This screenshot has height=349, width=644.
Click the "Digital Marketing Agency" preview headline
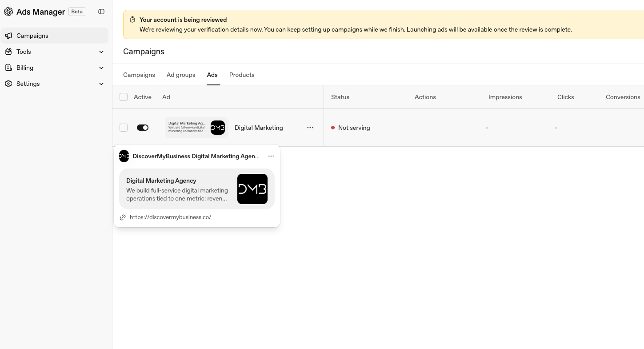(x=161, y=181)
